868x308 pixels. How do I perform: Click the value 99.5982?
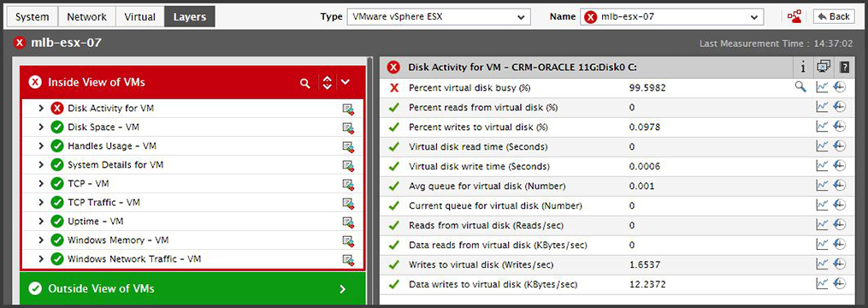pos(647,87)
